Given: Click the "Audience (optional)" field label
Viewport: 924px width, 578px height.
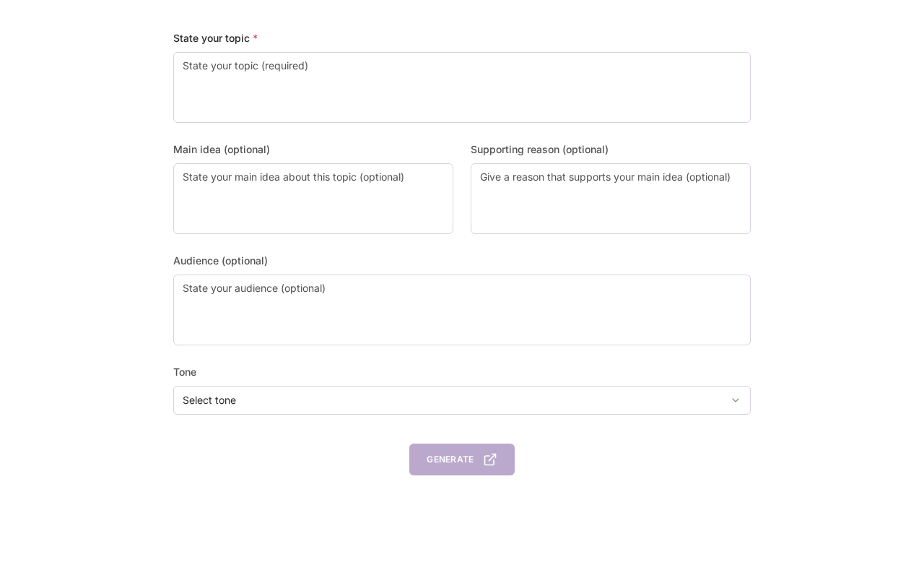Looking at the screenshot, I should 220,261.
